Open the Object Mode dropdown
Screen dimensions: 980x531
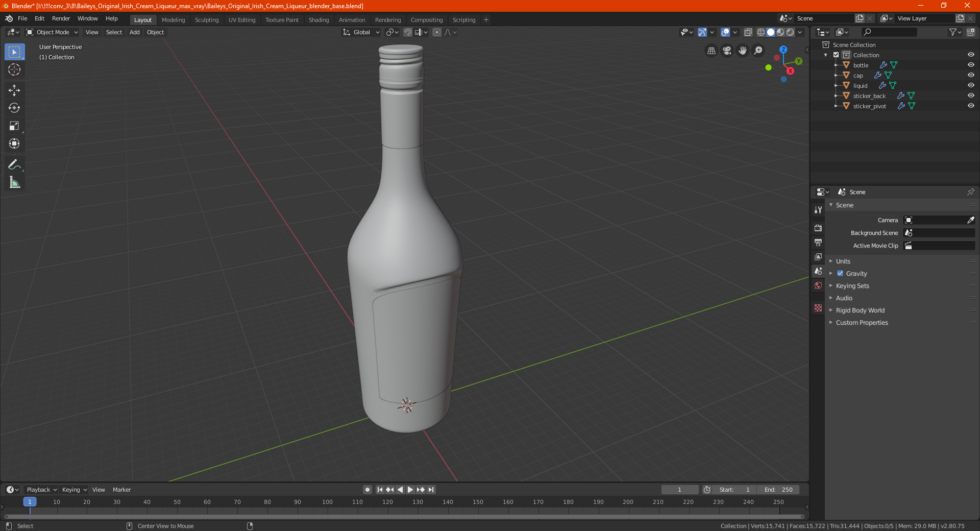coord(52,32)
